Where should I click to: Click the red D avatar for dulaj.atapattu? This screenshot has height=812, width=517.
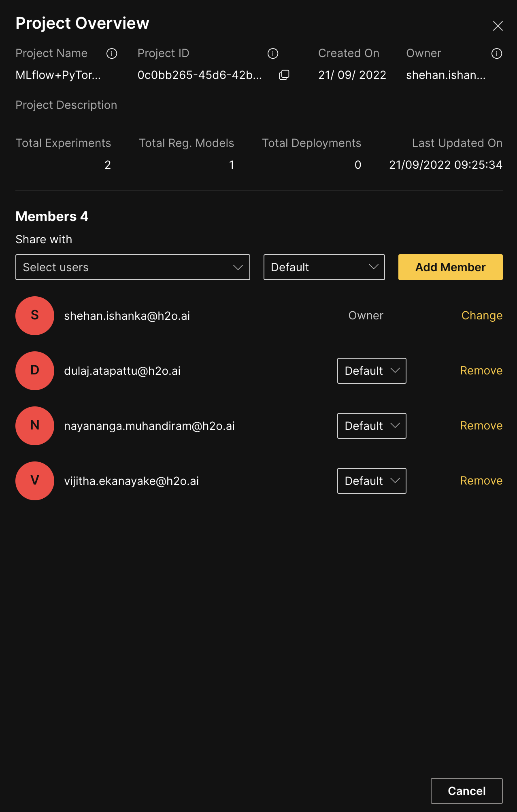(x=35, y=371)
